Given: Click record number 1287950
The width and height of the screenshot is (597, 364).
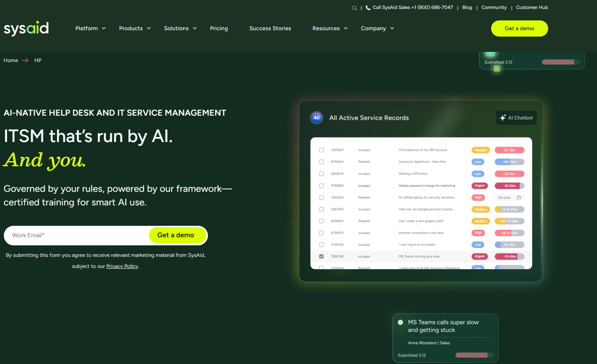Looking at the screenshot, I should tap(337, 210).
